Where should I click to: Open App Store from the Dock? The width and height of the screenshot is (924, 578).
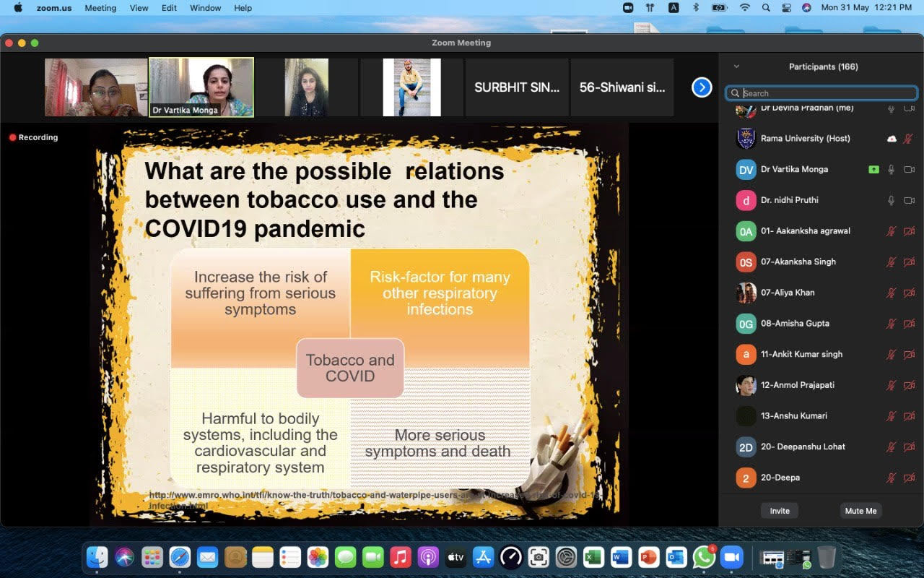(483, 557)
